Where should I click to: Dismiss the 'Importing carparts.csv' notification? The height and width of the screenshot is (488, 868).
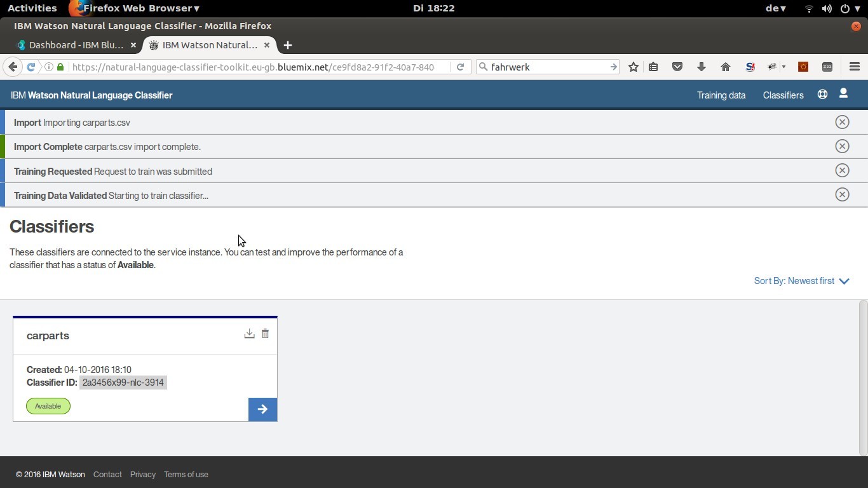[x=842, y=122]
